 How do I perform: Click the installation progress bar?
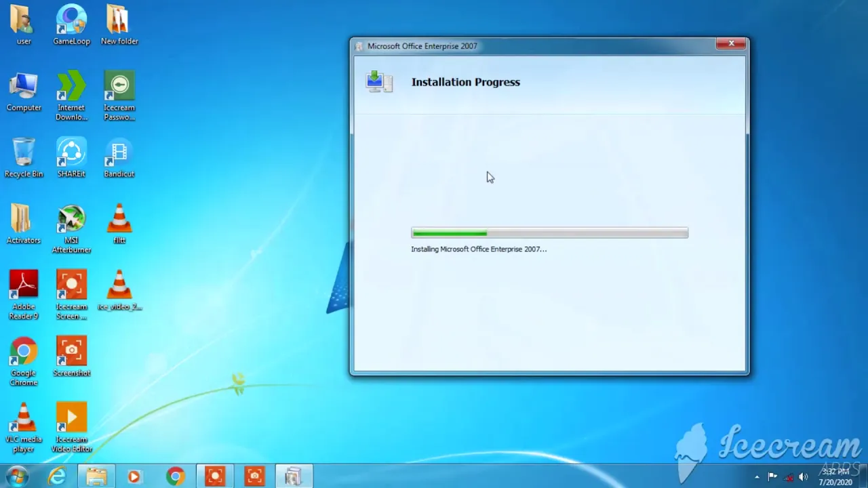[x=549, y=233]
